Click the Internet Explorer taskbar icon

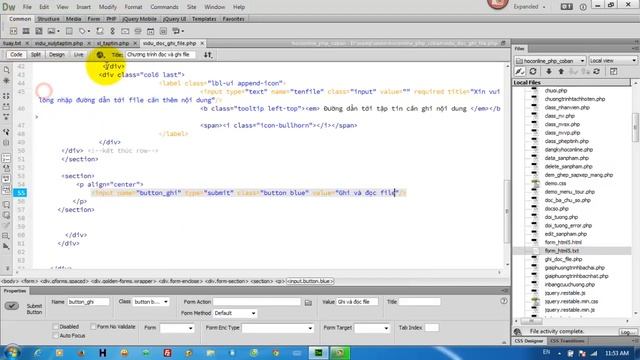pos(38,353)
